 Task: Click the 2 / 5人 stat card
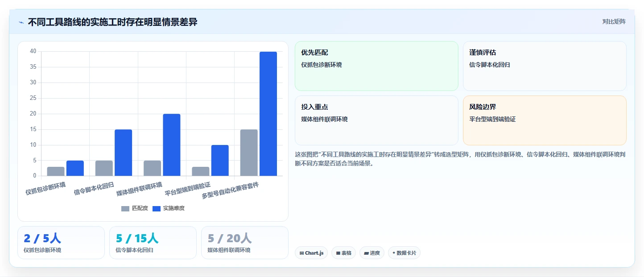click(61, 243)
